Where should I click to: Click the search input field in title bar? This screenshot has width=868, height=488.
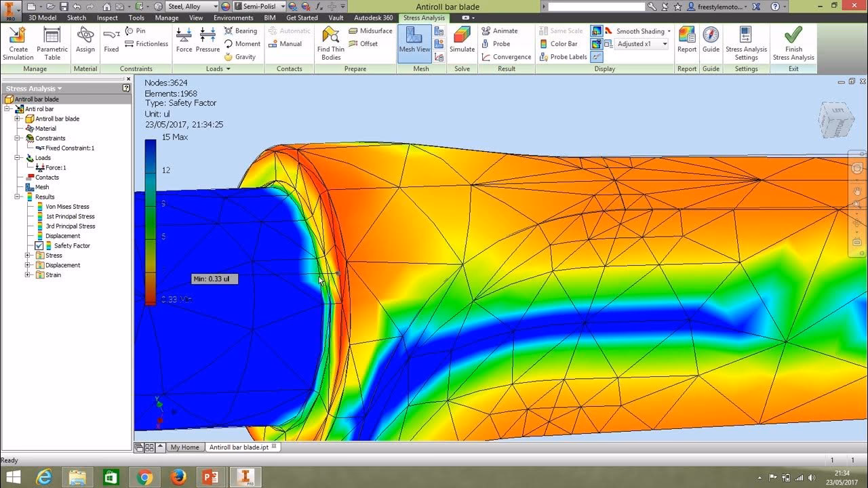coord(596,6)
